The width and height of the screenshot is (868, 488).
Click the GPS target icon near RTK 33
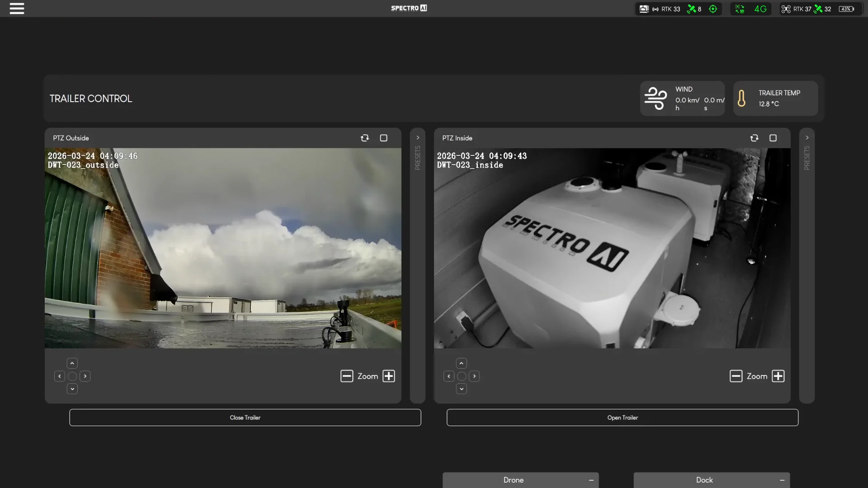click(713, 9)
